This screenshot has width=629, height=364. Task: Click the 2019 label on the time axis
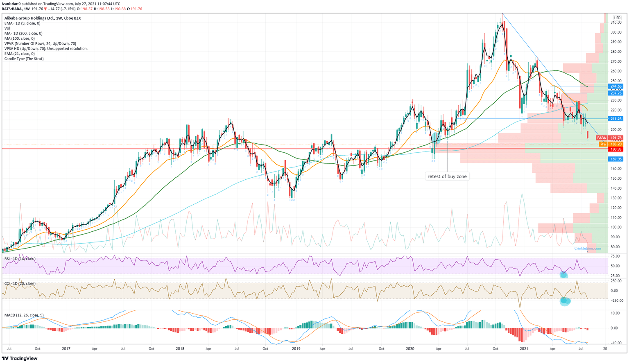296,349
